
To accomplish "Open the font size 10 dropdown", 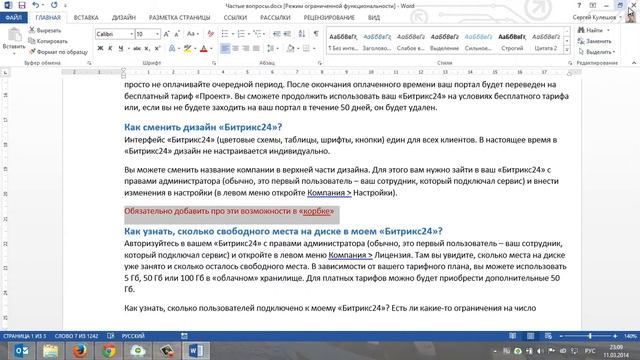I will (x=158, y=34).
